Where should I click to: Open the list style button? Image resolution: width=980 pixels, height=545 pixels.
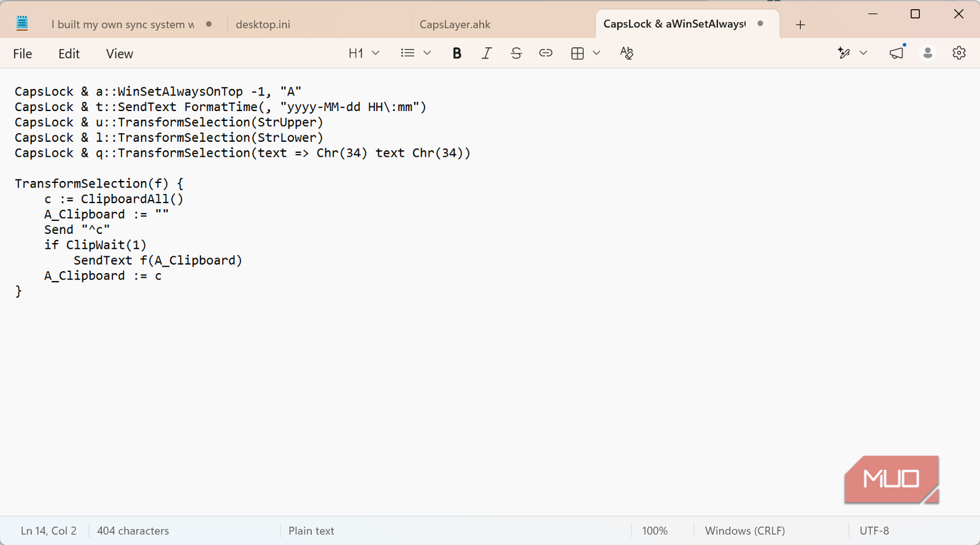[408, 54]
